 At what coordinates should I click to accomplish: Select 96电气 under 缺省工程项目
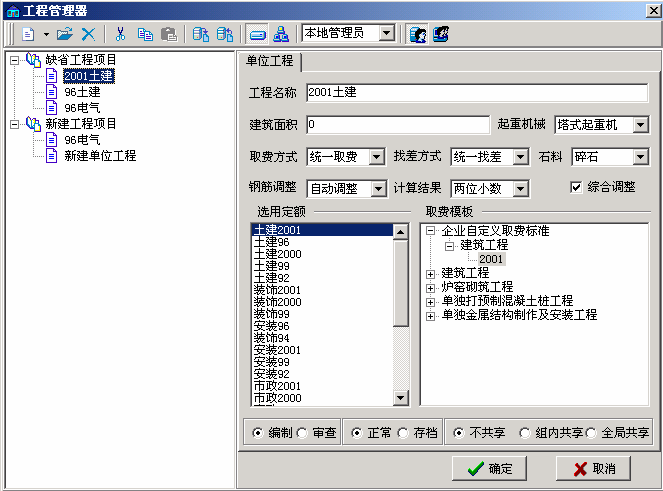click(x=82, y=108)
